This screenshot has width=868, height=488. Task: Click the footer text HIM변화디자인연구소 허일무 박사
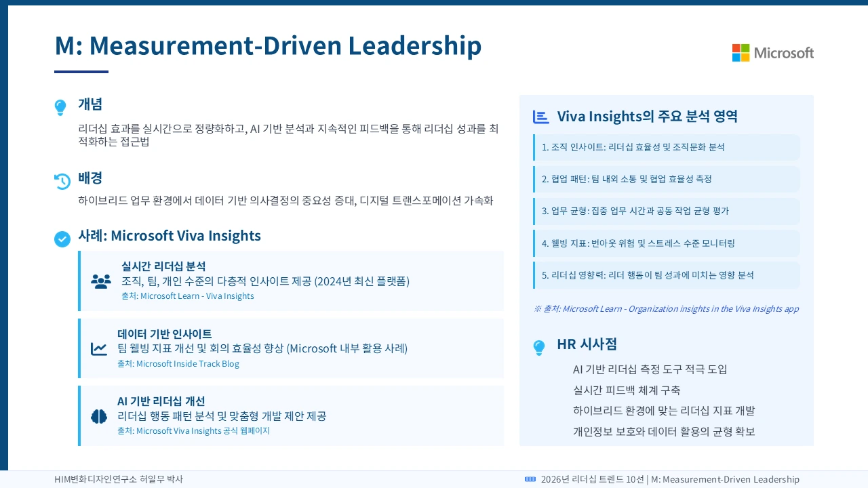[119, 479]
